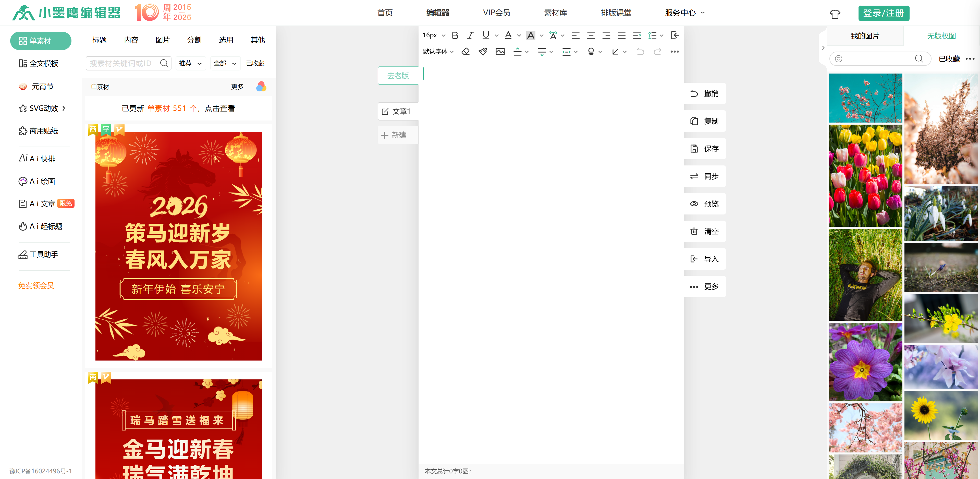Toggle bold formatting

click(x=455, y=35)
